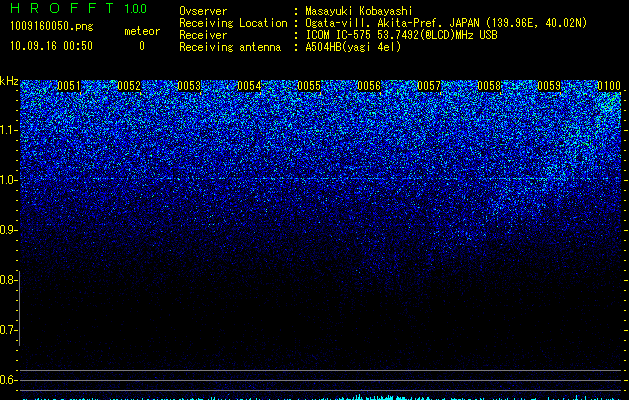Viewport: 629px width, 400px height.
Task: Select the filename 1009160050.png
Action: pos(51,26)
